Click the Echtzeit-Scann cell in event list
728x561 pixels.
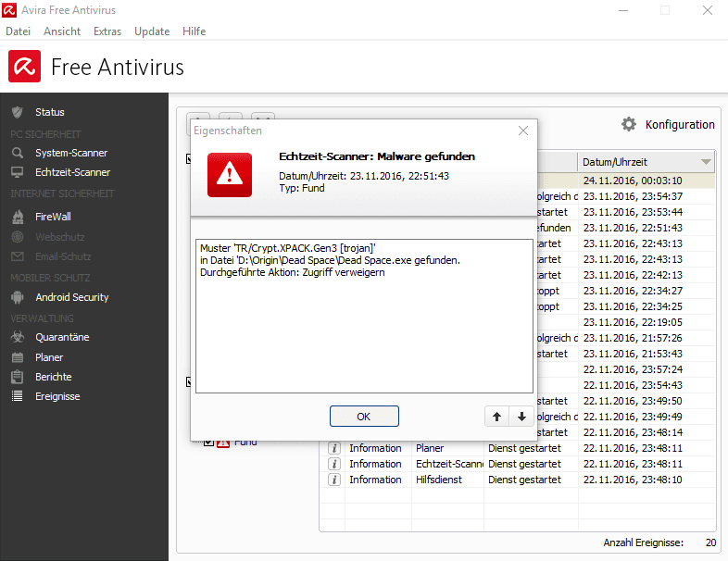click(x=449, y=464)
